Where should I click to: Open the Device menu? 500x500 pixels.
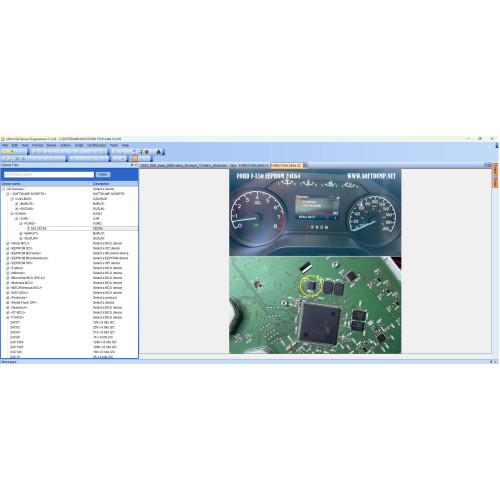point(51,145)
